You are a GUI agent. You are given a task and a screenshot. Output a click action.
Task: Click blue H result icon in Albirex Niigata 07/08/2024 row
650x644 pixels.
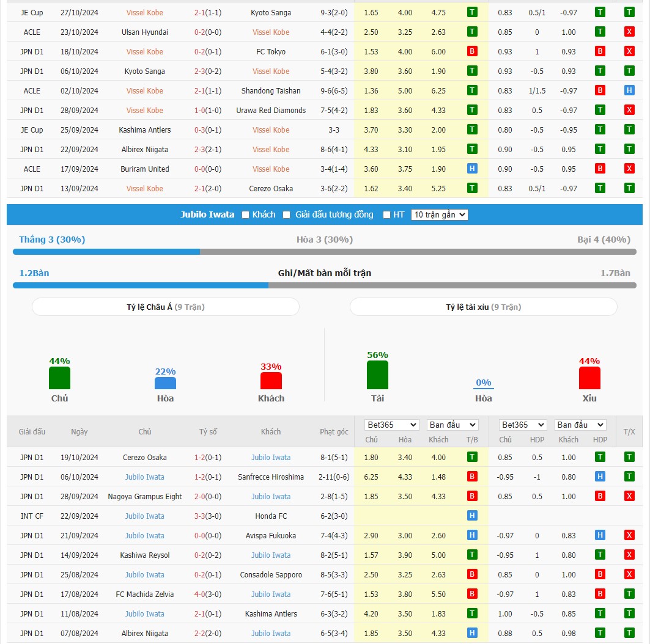471,633
